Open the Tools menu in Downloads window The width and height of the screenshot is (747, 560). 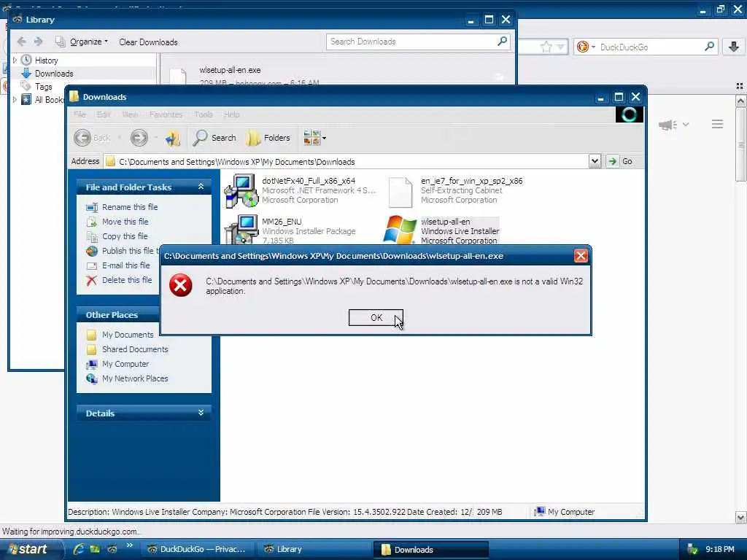[204, 114]
